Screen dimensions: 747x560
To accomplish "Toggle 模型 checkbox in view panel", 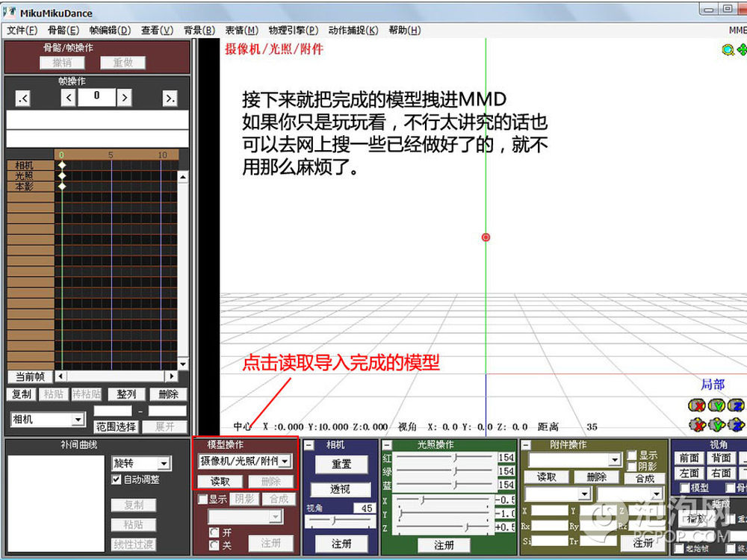I will [x=684, y=488].
